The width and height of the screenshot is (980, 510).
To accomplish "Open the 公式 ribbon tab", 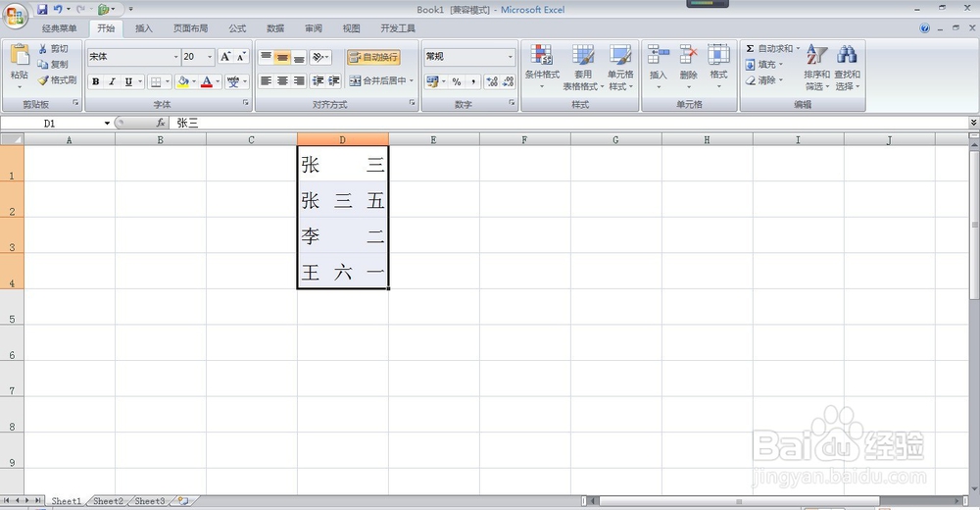I will [237, 28].
